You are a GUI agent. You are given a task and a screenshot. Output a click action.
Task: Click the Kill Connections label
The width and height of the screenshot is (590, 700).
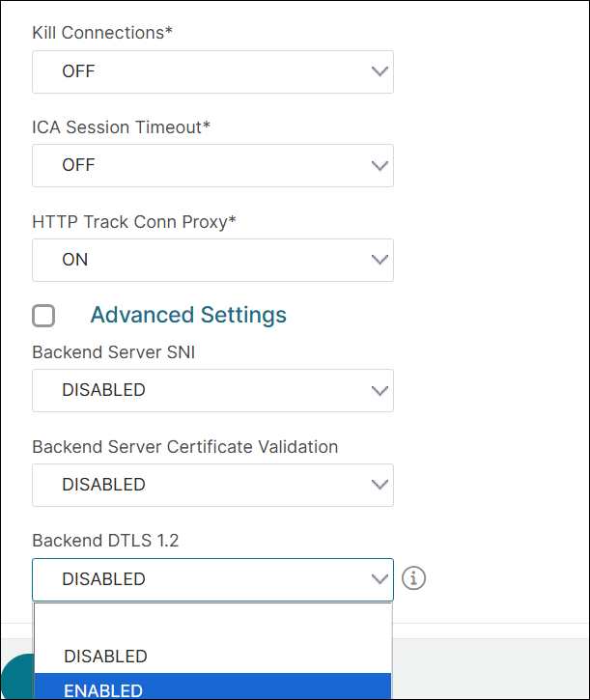102,33
